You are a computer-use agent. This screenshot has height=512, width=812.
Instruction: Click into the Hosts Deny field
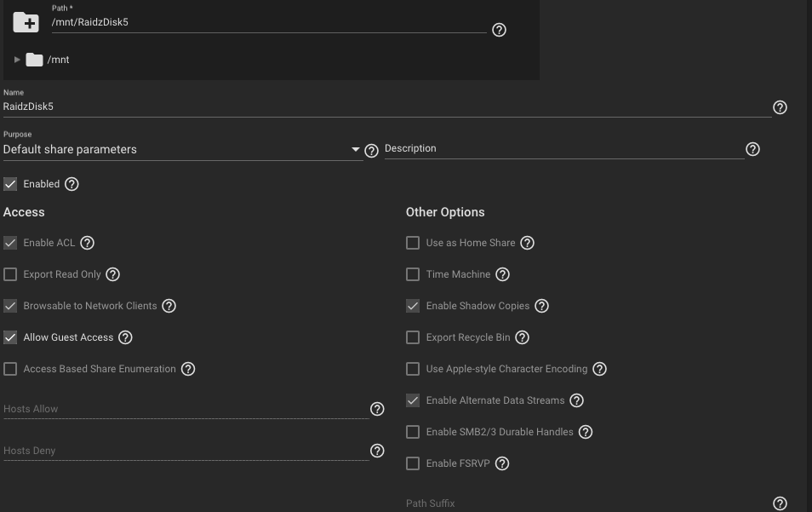coord(186,451)
